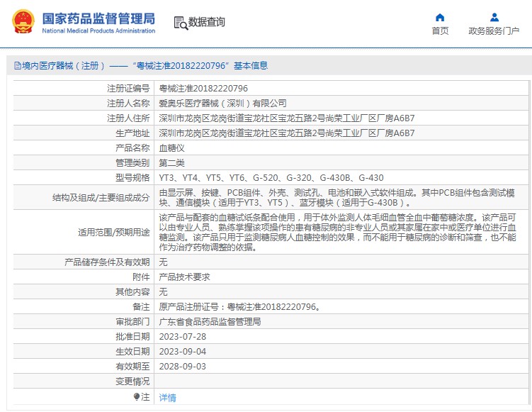Click National Medical Products Administration subtitle
Screen dimensions: 532x412
[98, 30]
